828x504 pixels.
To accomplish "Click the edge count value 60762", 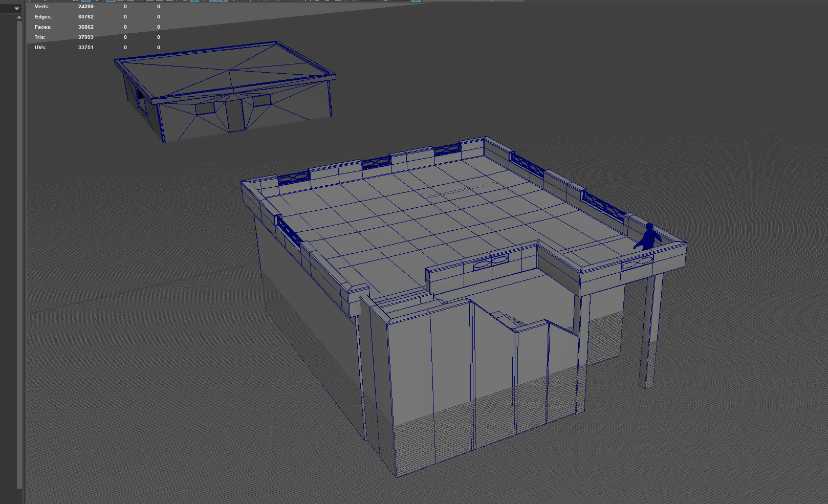I will 85,17.
